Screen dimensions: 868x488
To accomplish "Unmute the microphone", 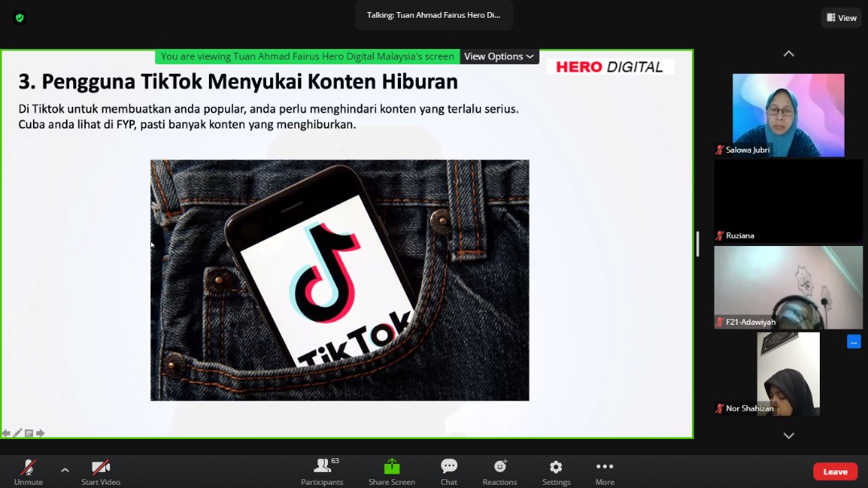I will [28, 471].
